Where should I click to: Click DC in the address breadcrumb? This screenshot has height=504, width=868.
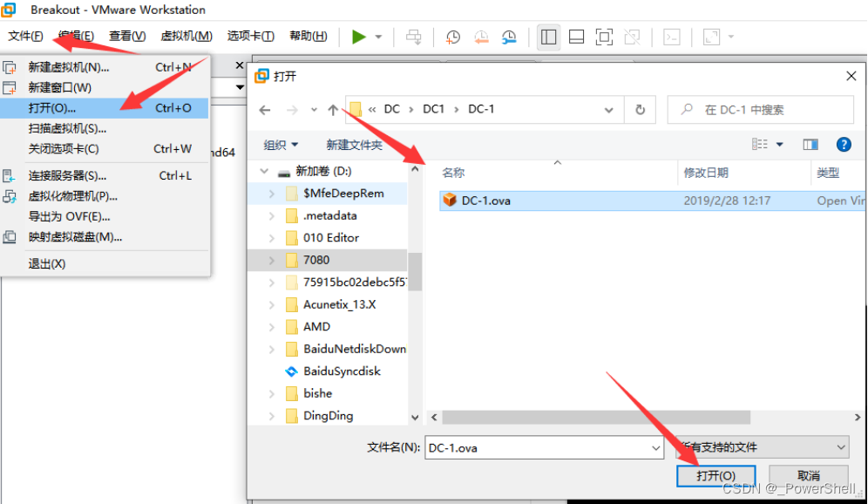point(392,109)
